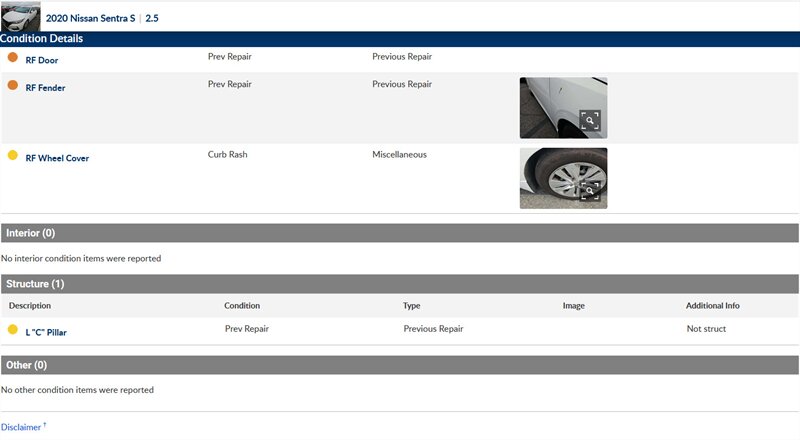Viewport: 800px width, 440px height.
Task: Select 'Prev Repair' in the L "C" Pillar row
Action: pos(247,329)
